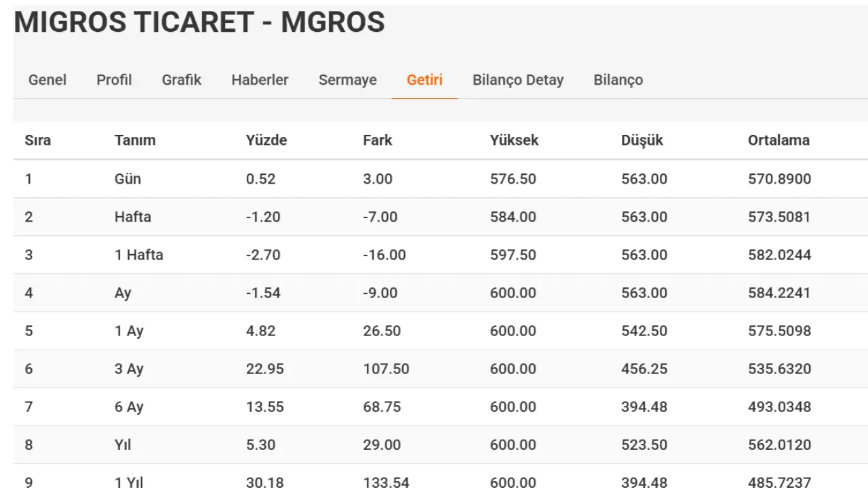
Task: Open the Bilanço Detay tab
Action: (518, 80)
